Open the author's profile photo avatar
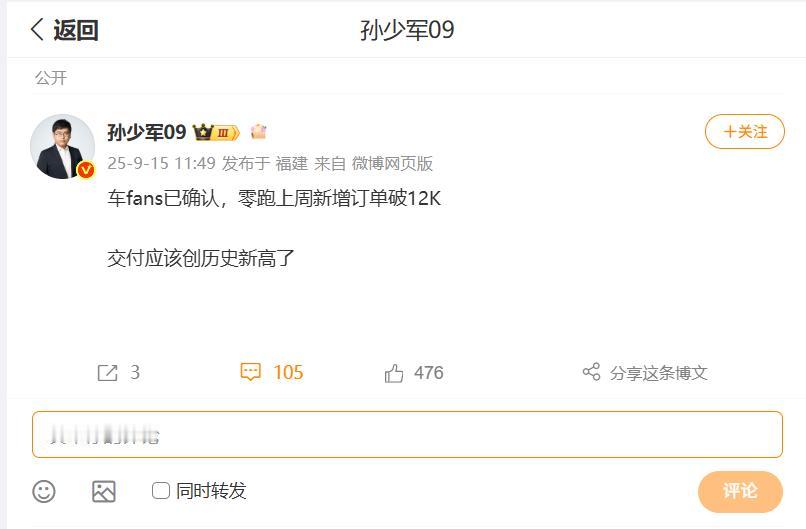 pos(62,147)
